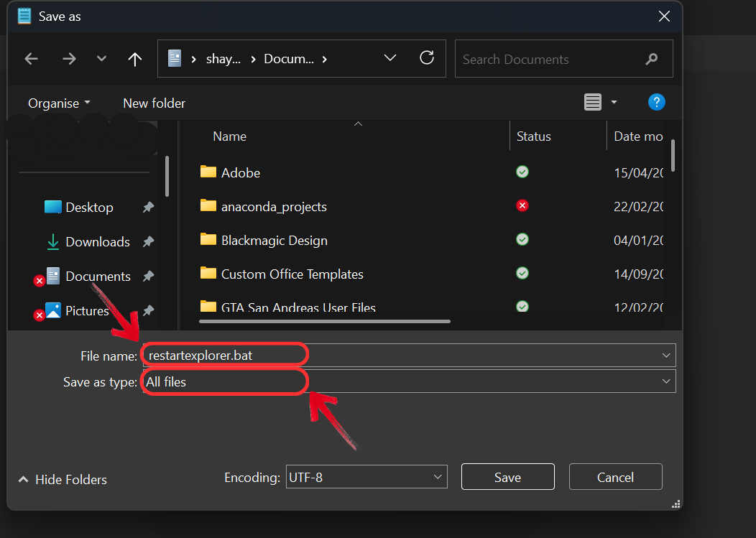Go up one folder level
This screenshot has height=538, width=756.
tap(134, 58)
